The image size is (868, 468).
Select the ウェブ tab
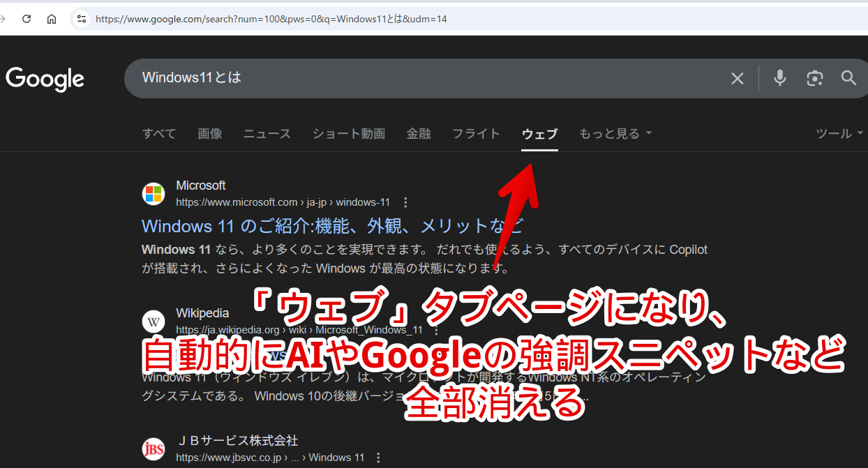pos(540,133)
